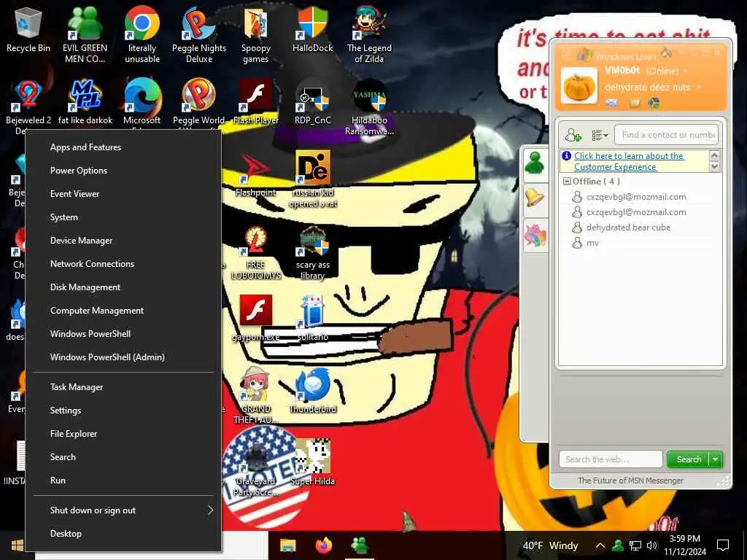The image size is (747, 560).
Task: Select contact 'mv' in the Offline list
Action: click(592, 243)
